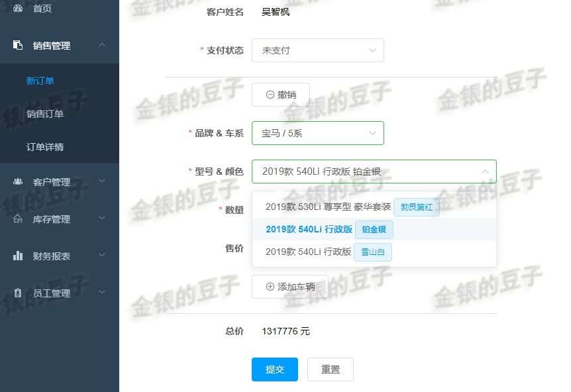
Task: Expand the 财务报表 menu section
Action: coord(102,256)
